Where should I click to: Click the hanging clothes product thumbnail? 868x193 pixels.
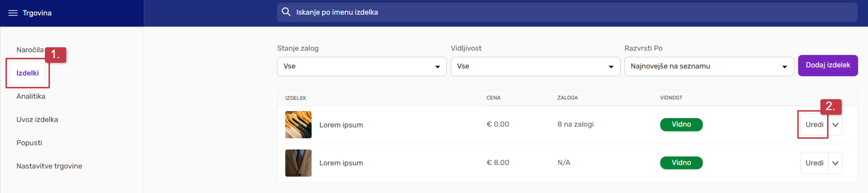[x=298, y=125]
